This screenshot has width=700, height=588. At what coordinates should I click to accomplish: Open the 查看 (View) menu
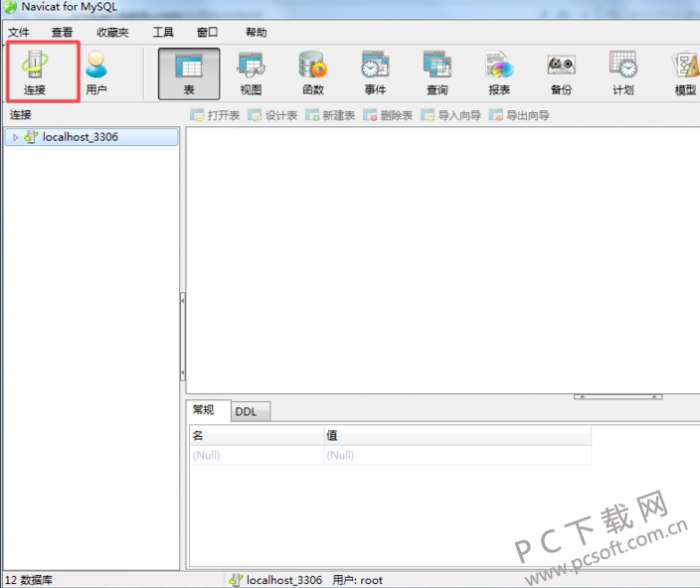click(x=62, y=32)
